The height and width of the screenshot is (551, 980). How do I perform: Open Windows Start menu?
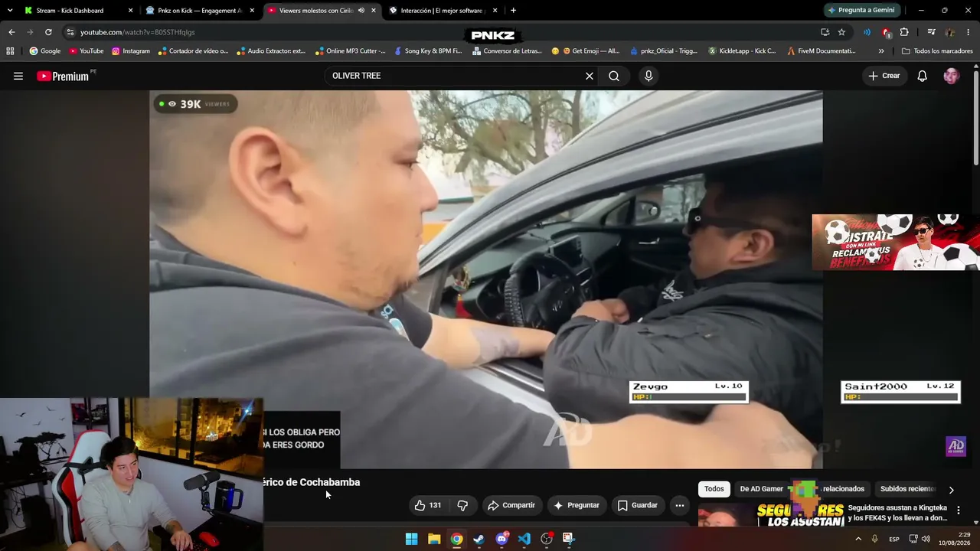(x=411, y=539)
